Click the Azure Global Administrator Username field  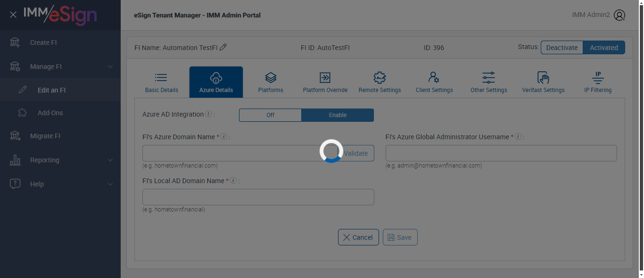(501, 153)
